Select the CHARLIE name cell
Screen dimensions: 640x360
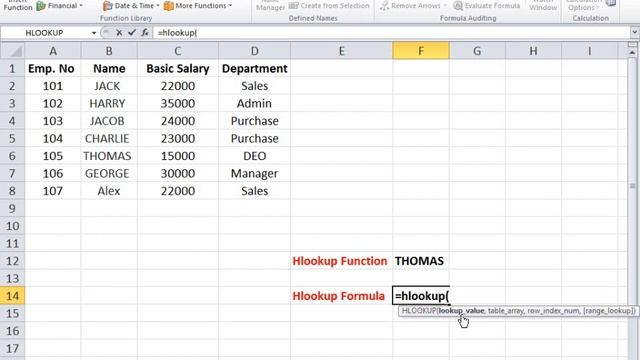point(109,138)
